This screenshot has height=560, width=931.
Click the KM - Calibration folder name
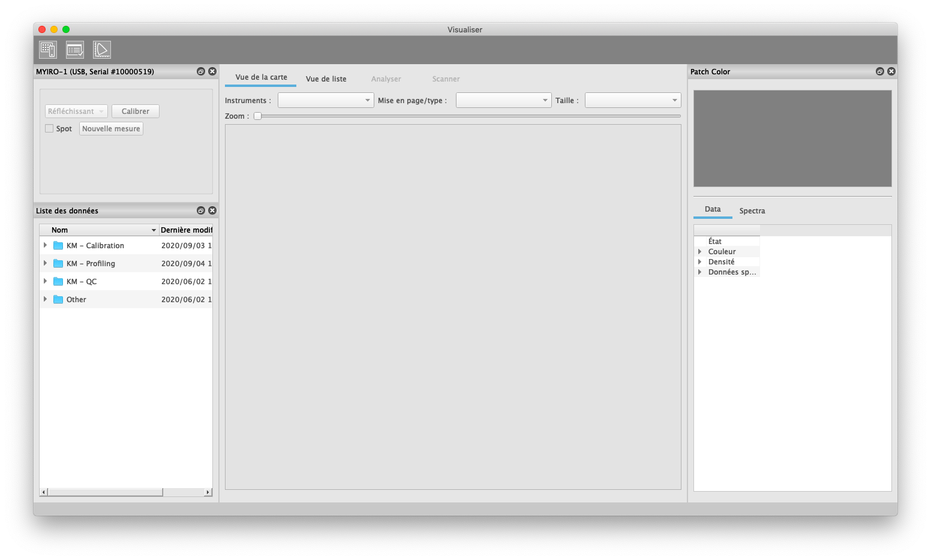(95, 246)
